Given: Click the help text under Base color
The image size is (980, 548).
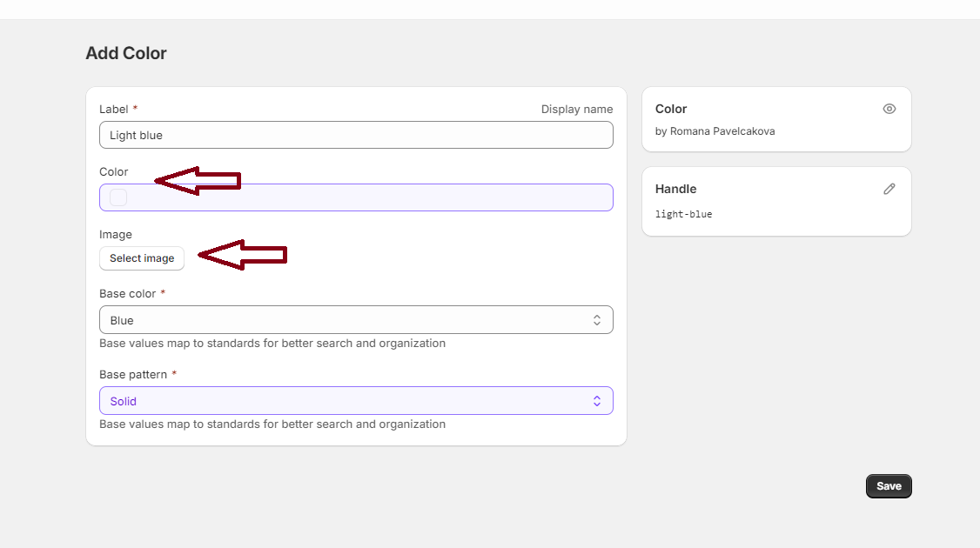Looking at the screenshot, I should (x=272, y=344).
